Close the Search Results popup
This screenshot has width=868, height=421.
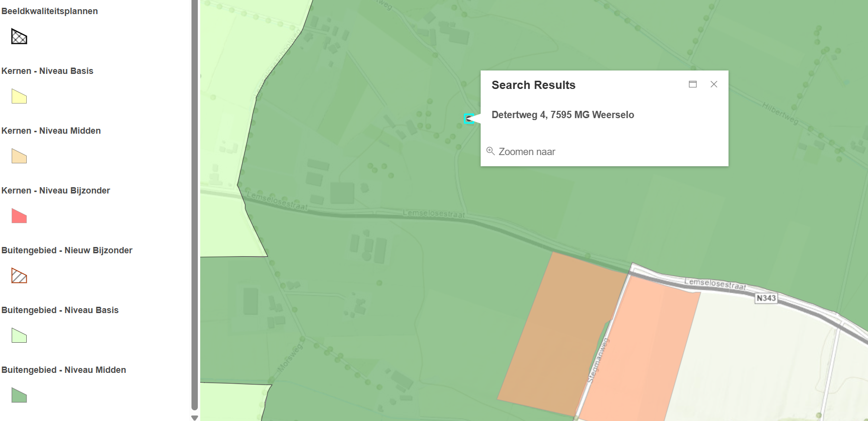click(714, 84)
